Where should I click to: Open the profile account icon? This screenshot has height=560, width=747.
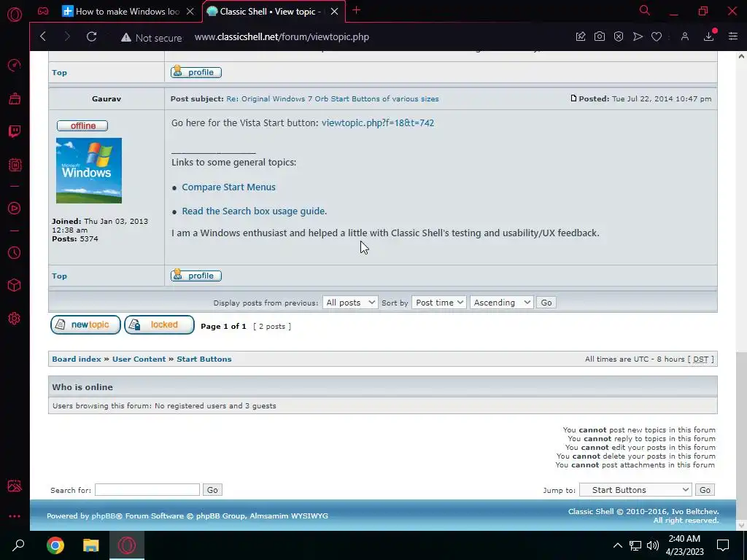coord(684,36)
